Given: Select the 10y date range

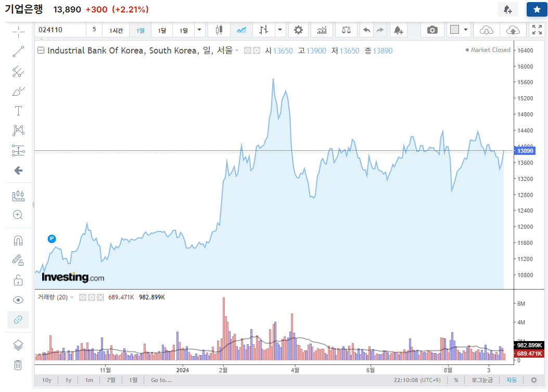Looking at the screenshot, I should [x=46, y=380].
